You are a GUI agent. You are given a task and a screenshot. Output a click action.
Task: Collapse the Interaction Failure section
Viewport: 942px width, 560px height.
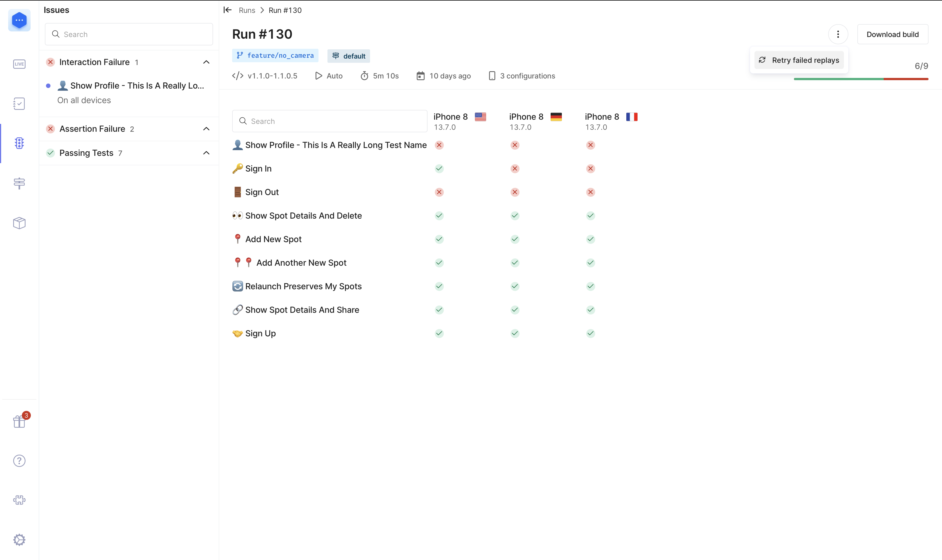pyautogui.click(x=206, y=62)
